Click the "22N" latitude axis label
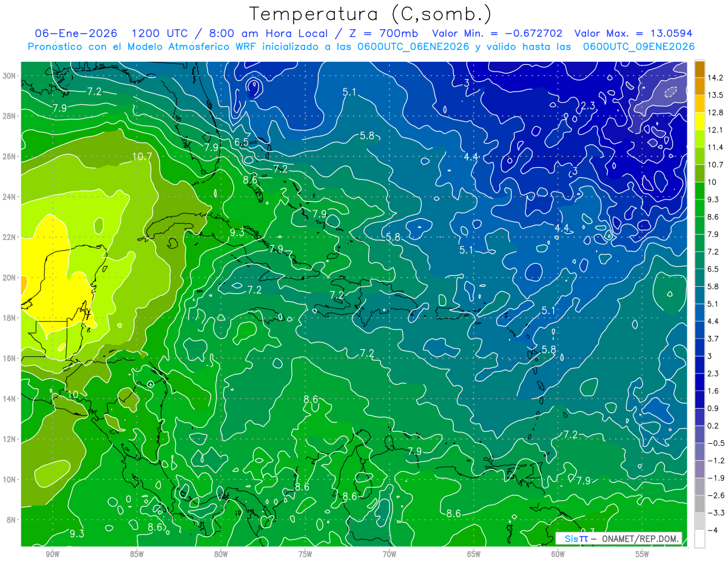 click(x=9, y=237)
